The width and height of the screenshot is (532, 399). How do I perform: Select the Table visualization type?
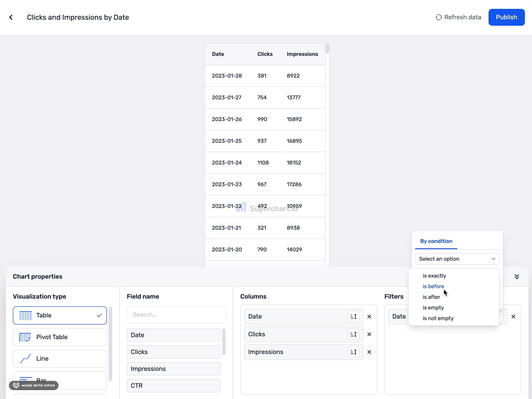[60, 315]
